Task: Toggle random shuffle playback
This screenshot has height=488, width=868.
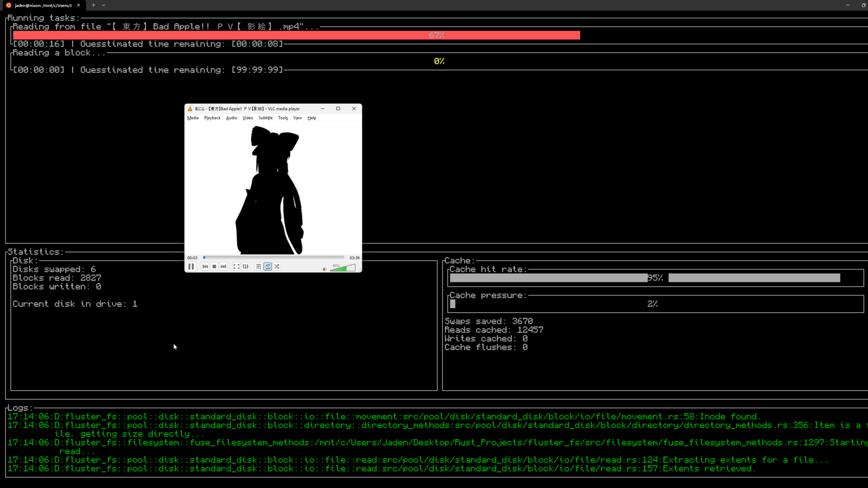Action: [x=277, y=267]
